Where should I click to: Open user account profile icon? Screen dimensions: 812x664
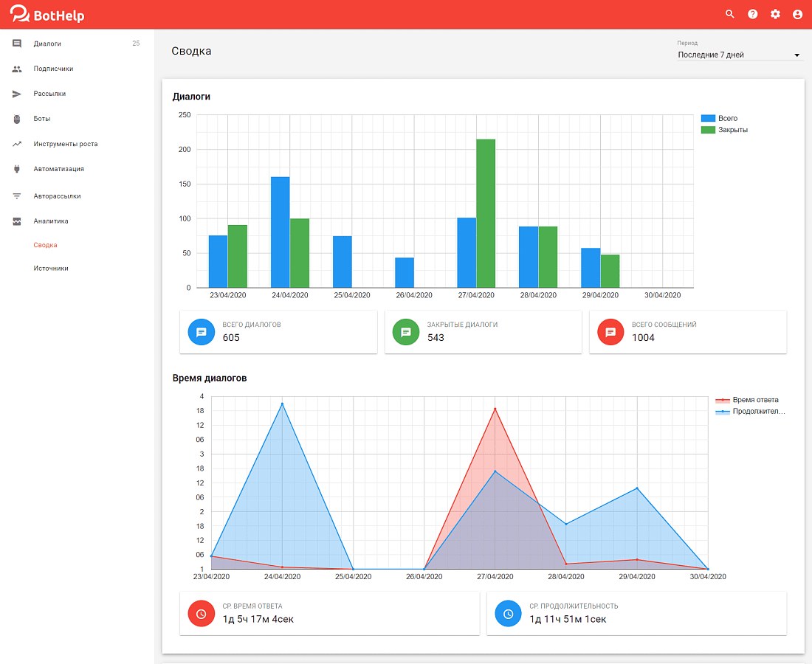(x=797, y=14)
